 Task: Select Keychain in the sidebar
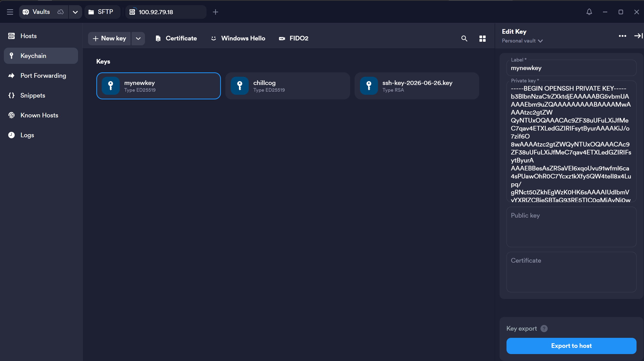coord(41,56)
